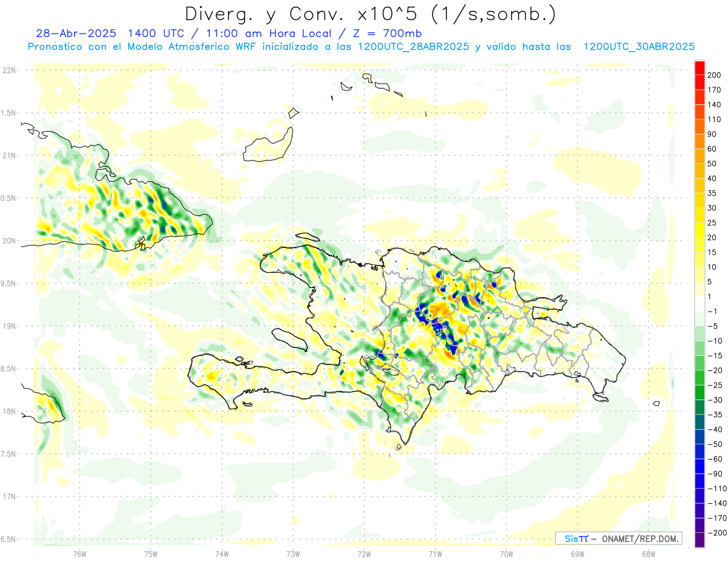Click the longitude axis label '75W'
The height and width of the screenshot is (562, 728).
(x=151, y=554)
